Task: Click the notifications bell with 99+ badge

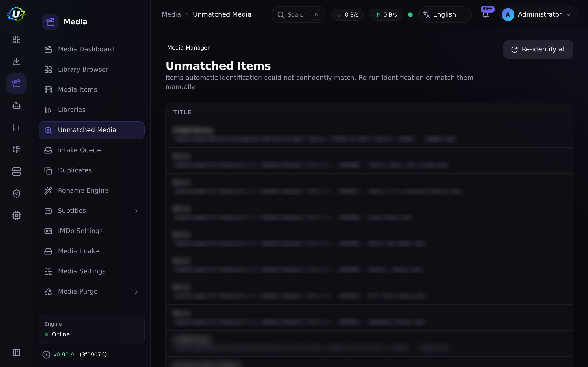Action: click(486, 14)
